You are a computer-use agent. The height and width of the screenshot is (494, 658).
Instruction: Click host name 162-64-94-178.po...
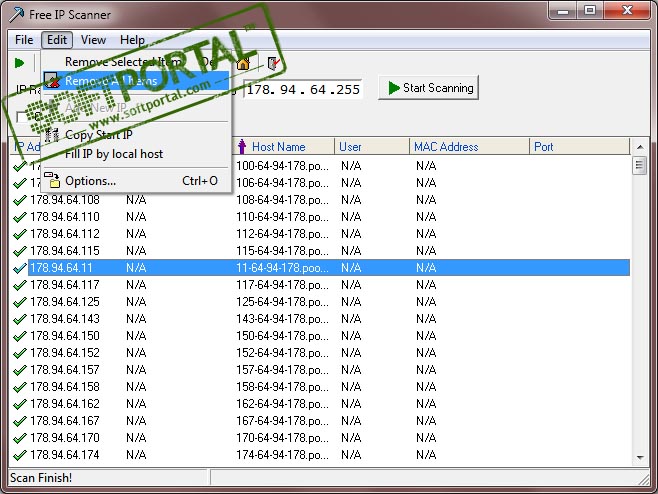pos(282,404)
